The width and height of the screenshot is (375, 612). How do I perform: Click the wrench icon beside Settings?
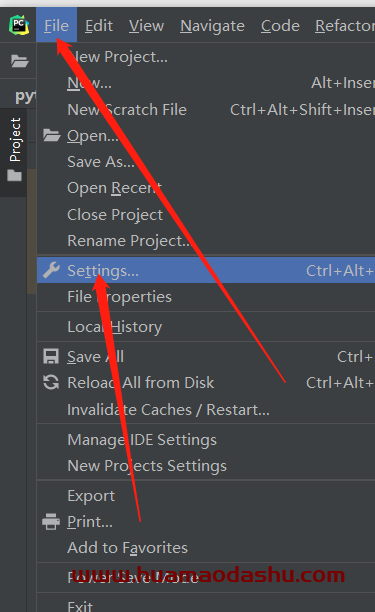click(x=51, y=270)
